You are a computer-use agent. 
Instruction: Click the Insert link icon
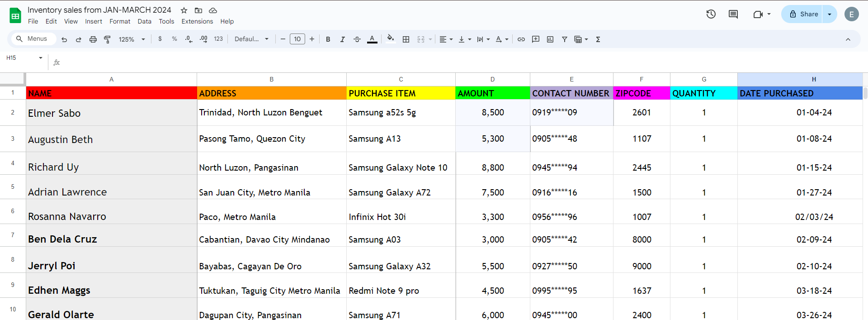pos(521,39)
